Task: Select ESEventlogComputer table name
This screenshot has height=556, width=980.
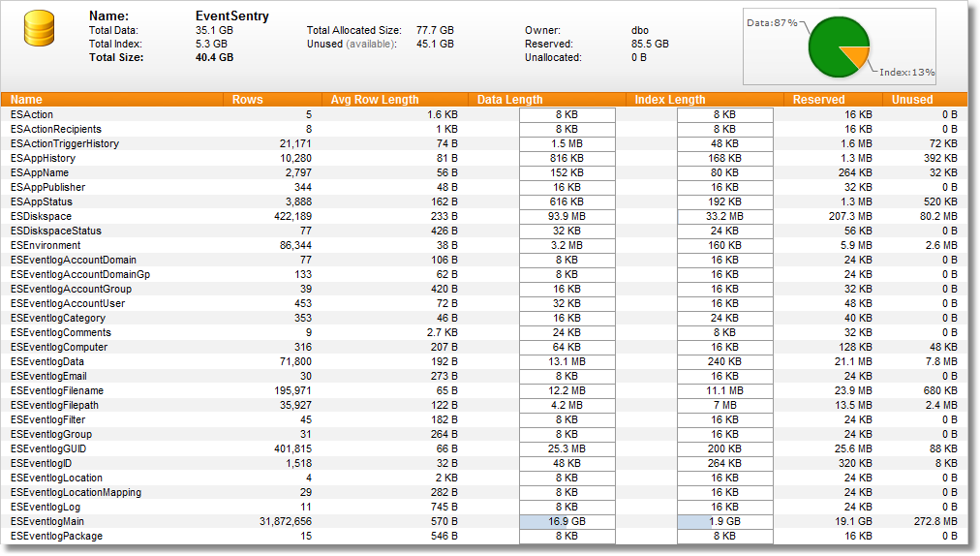Action: click(x=59, y=347)
